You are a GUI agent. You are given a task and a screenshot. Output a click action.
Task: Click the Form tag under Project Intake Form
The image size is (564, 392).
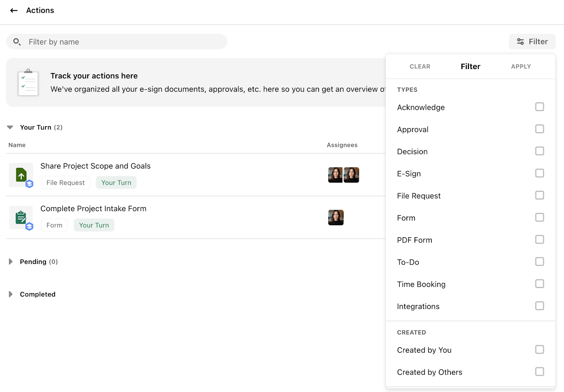(54, 225)
